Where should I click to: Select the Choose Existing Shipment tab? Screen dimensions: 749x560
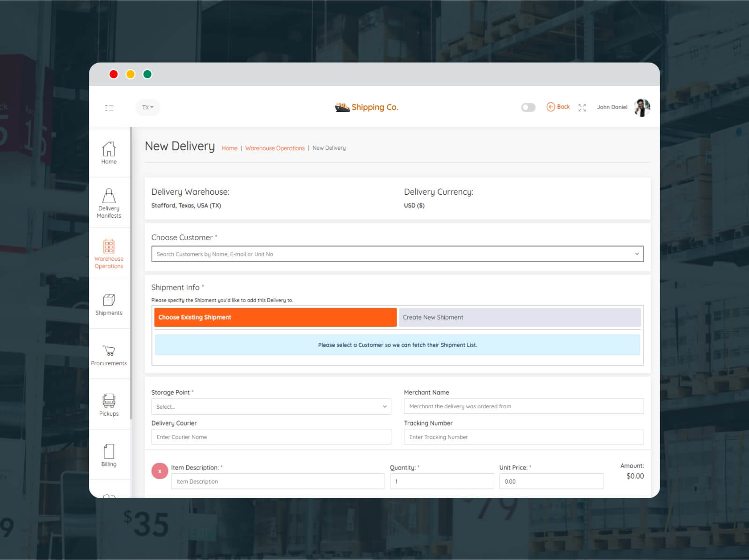[275, 317]
